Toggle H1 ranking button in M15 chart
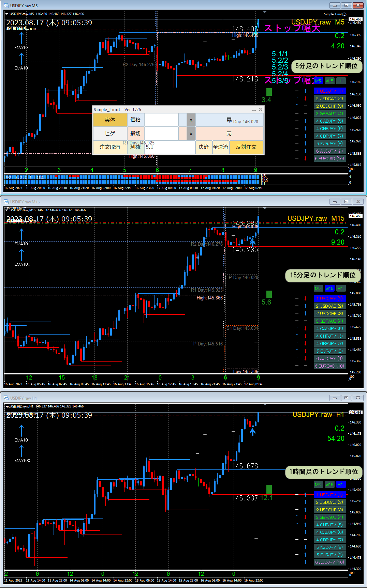Viewport: 367px width, 588px height. click(340, 289)
